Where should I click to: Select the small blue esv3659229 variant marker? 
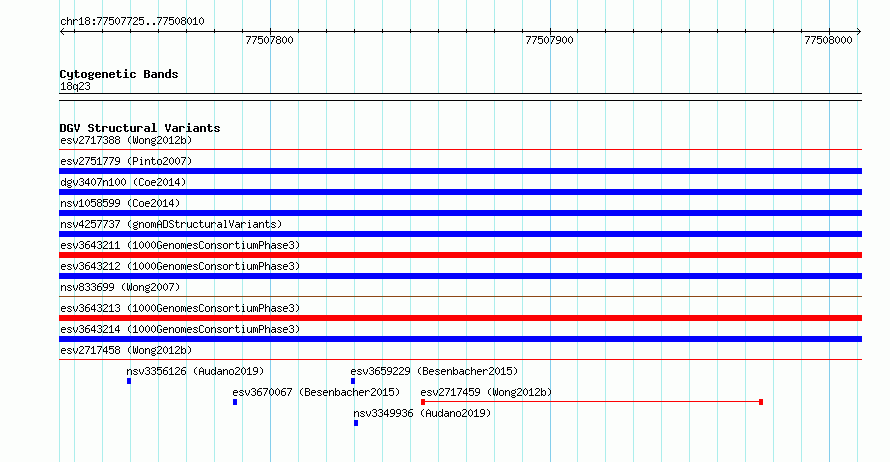point(352,381)
